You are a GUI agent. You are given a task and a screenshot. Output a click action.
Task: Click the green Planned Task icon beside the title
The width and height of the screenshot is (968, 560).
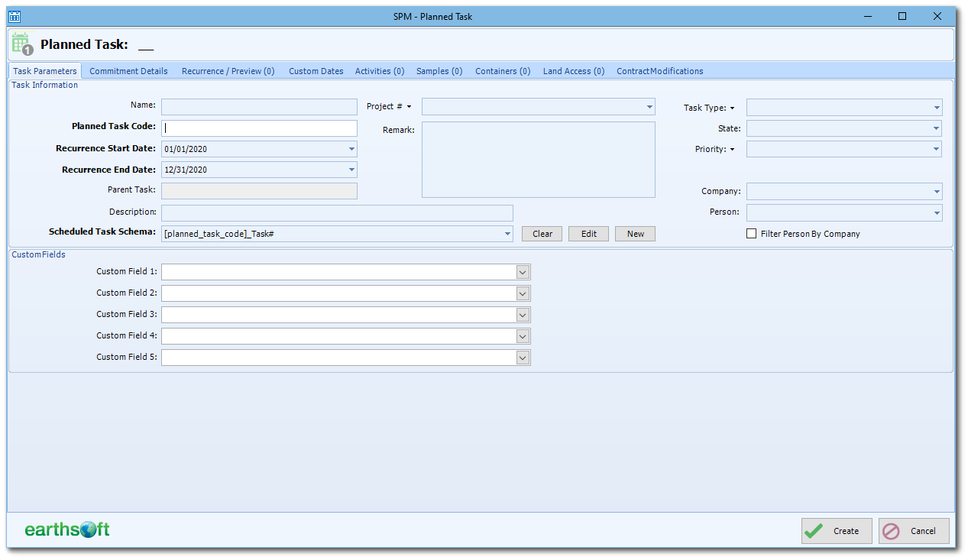coord(22,43)
